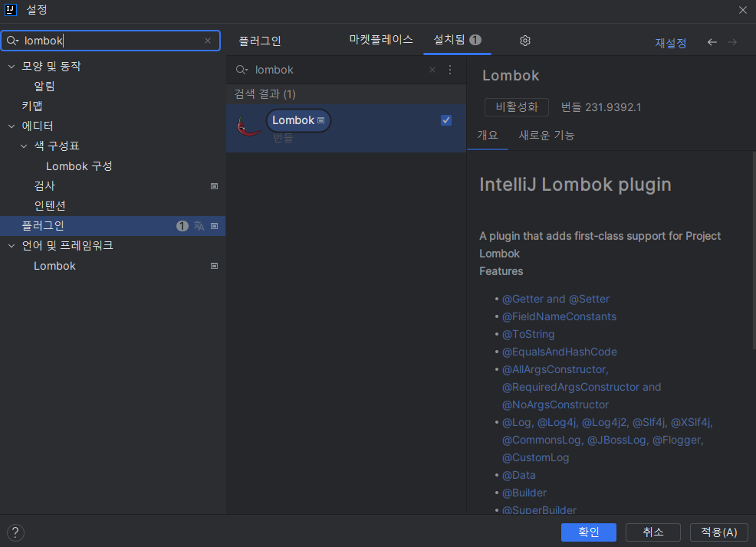
Task: Click the update count badge on 플러그인 row
Action: pos(182,225)
